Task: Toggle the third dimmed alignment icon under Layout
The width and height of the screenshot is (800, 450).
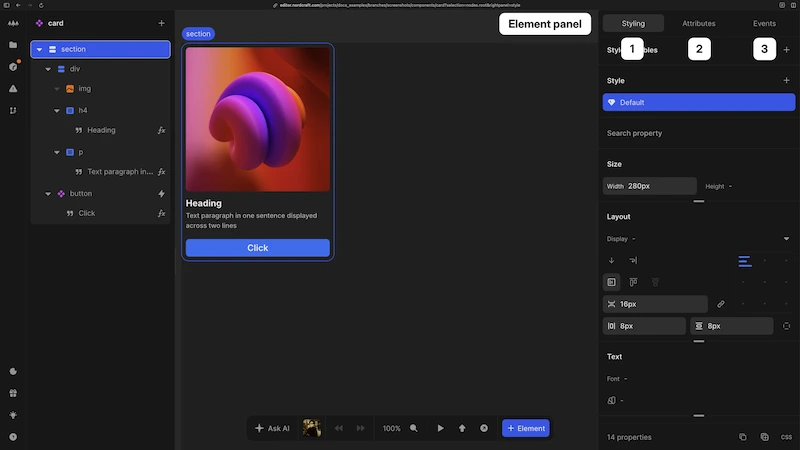Action: coord(655,282)
